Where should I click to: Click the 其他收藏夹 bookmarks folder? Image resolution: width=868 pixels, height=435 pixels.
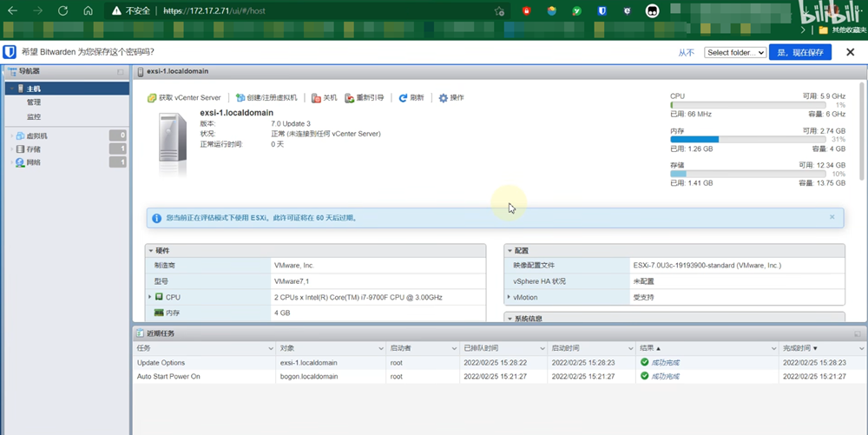(843, 30)
